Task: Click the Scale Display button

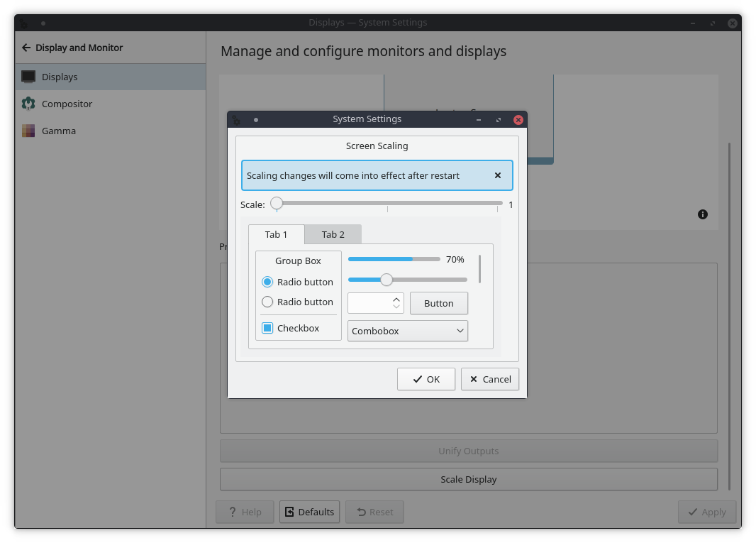Action: coord(469,479)
